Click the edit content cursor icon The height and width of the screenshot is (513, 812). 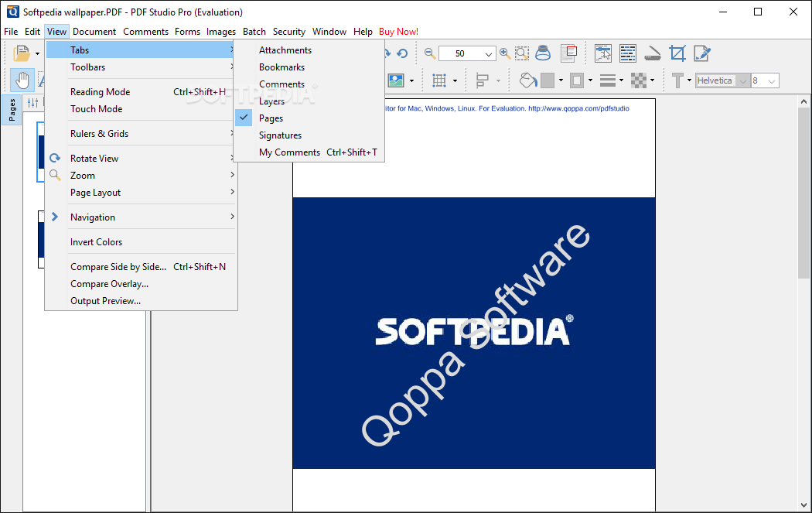click(602, 53)
